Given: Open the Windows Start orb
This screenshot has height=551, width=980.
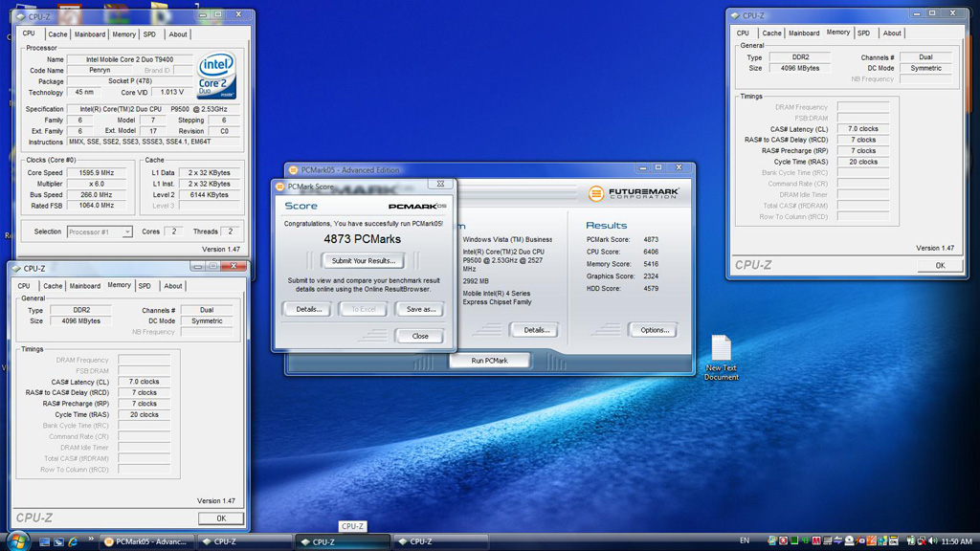Looking at the screenshot, I should pyautogui.click(x=17, y=541).
